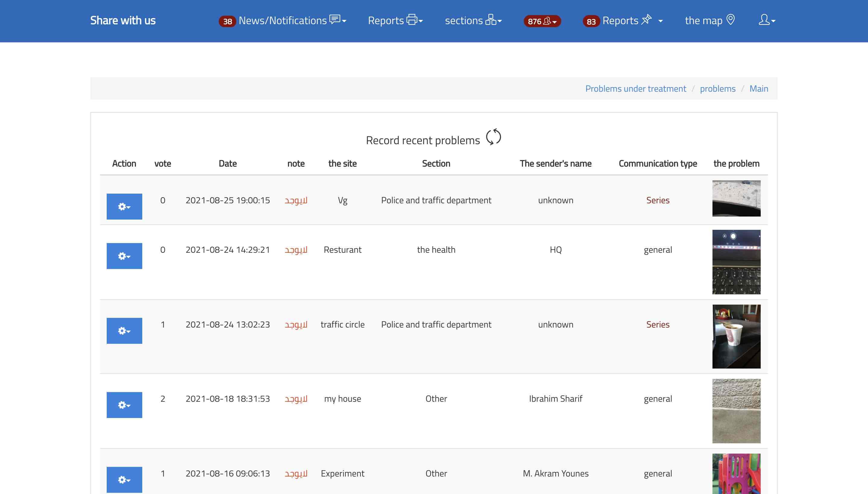The width and height of the screenshot is (868, 494).
Task: Open the 876 users badge menu
Action: 542,21
